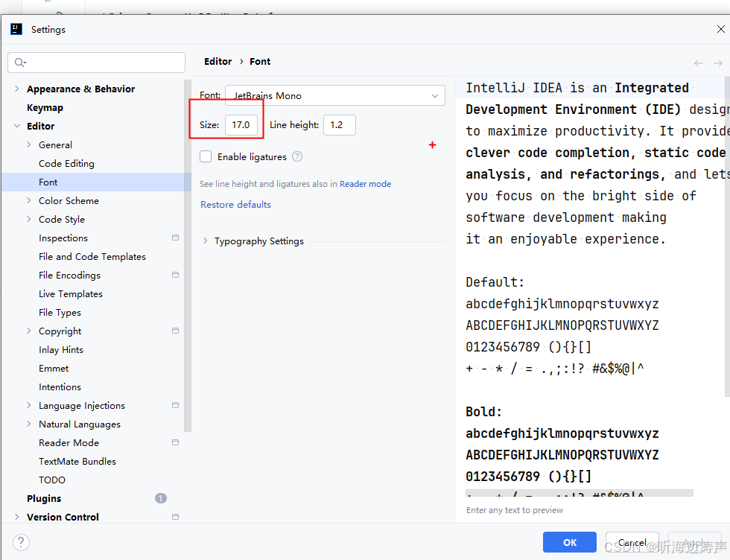Select Keymap in settings tree
The image size is (730, 560).
click(45, 107)
